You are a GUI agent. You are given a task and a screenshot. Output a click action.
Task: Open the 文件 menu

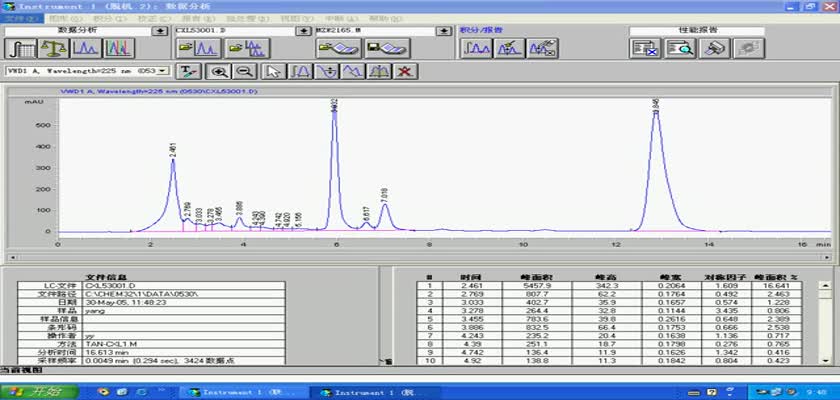coord(21,18)
